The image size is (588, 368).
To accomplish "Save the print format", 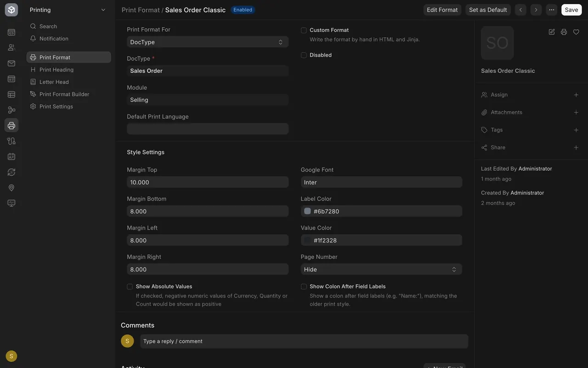I will [x=571, y=10].
